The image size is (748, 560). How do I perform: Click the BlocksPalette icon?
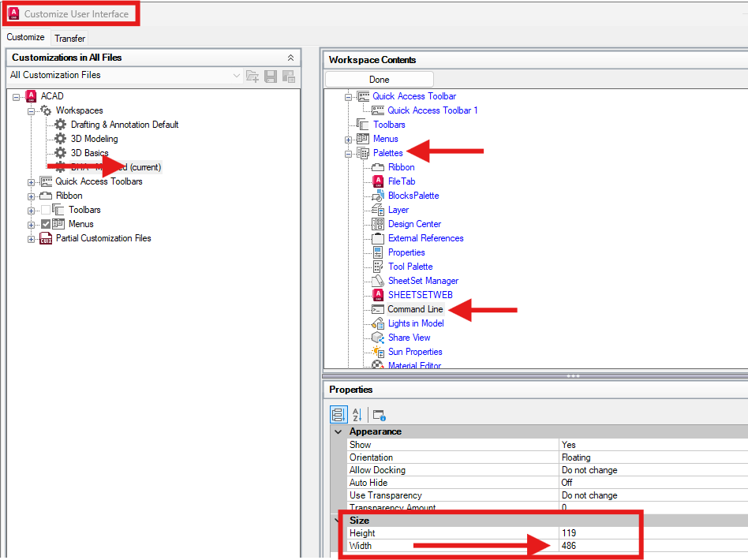[x=378, y=196]
